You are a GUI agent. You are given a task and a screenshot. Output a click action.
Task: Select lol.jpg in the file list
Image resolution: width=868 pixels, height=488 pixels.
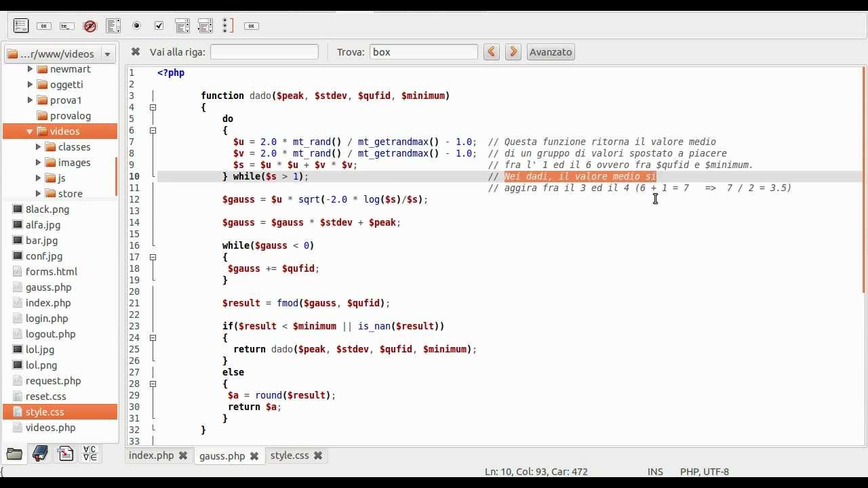pyautogui.click(x=40, y=350)
